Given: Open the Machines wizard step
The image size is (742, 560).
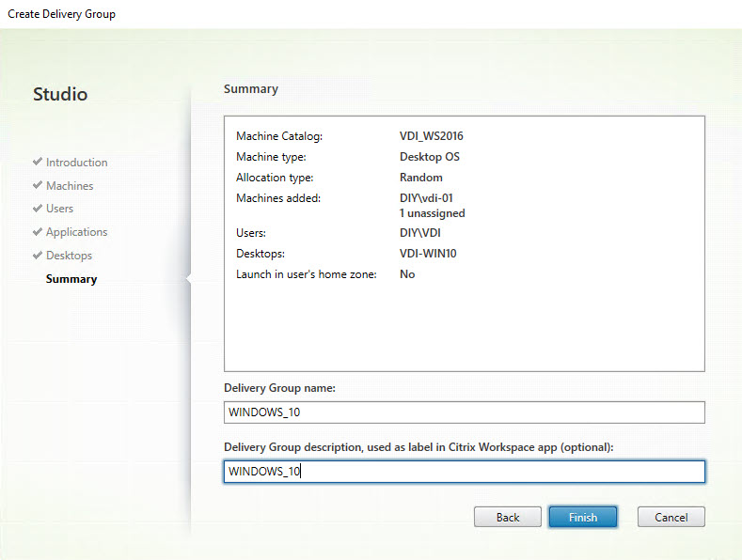Looking at the screenshot, I should 70,186.
